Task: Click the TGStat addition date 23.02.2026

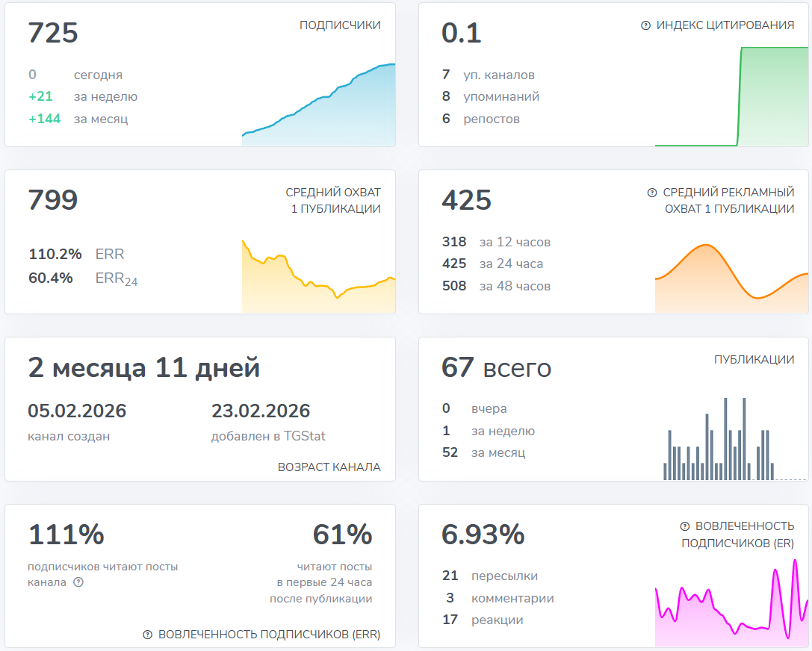Action: tap(260, 411)
